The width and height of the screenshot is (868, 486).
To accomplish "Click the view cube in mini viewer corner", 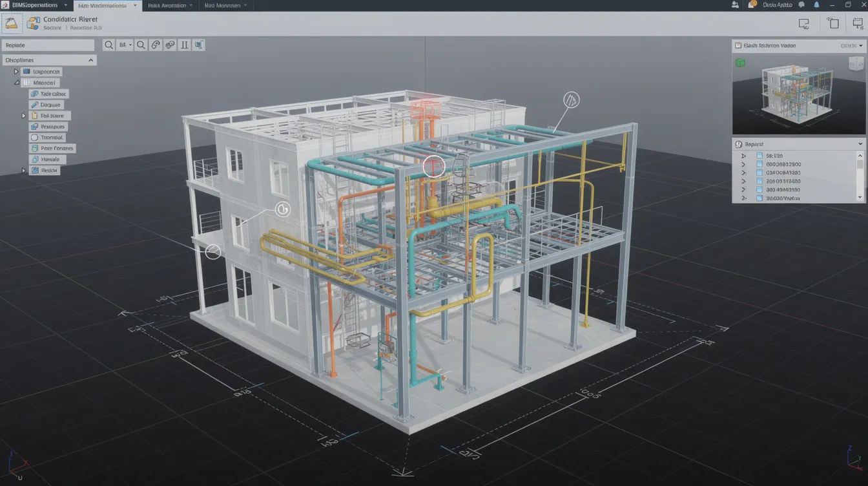I will 856,63.
